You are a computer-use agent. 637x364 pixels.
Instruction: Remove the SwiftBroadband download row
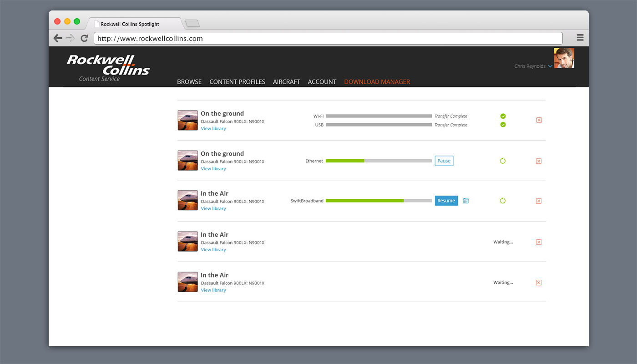click(539, 201)
